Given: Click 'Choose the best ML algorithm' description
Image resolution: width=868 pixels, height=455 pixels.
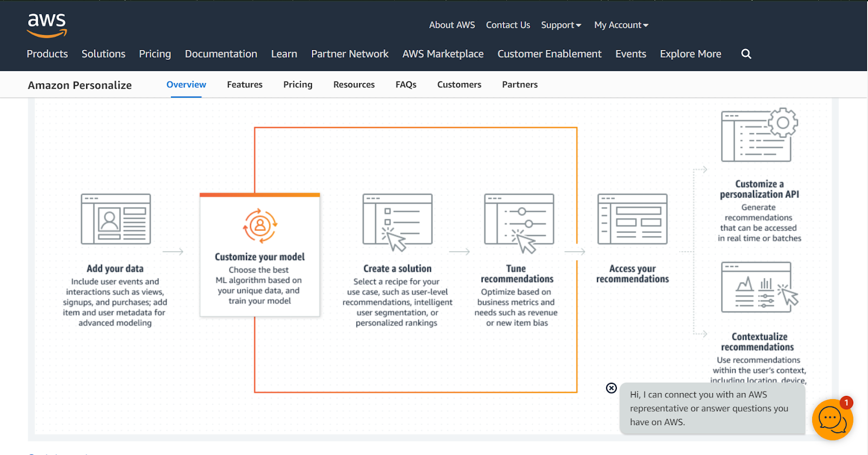Looking at the screenshot, I should coord(259,285).
